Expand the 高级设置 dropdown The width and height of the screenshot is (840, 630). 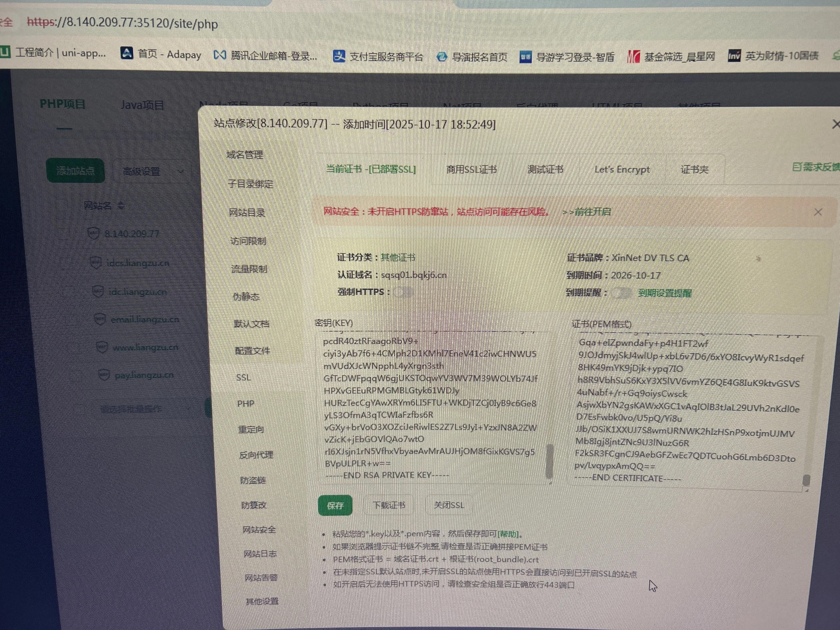tap(152, 172)
